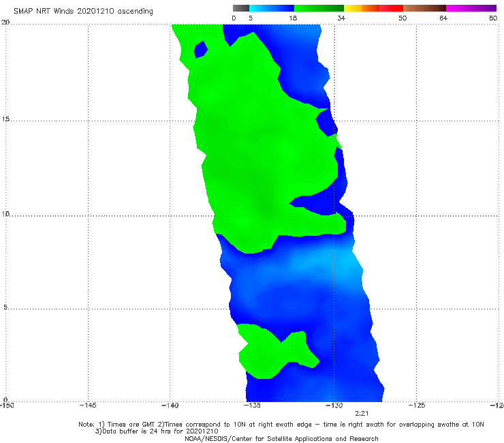Click the colorbar value label '18'
504x443 pixels.
coord(293,18)
